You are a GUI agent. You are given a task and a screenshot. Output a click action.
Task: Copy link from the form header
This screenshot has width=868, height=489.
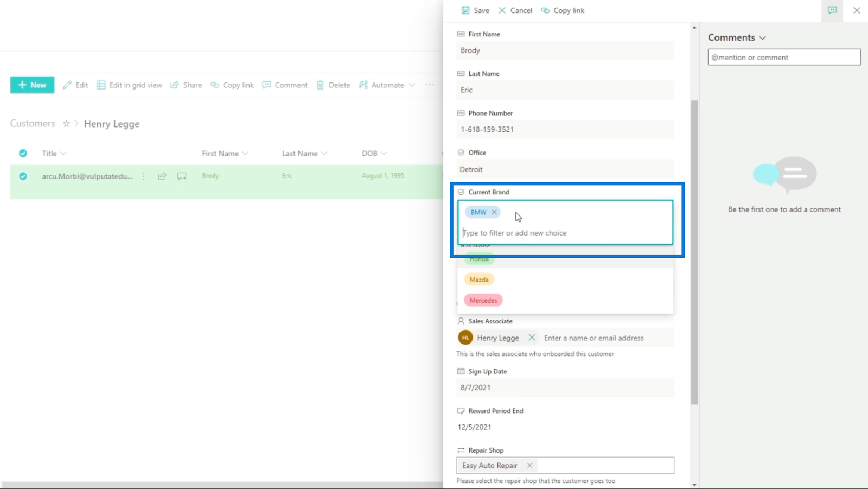tap(563, 10)
